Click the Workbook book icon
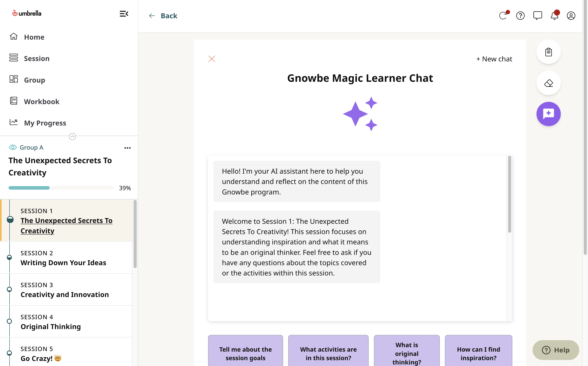Screen dimensions: 588x366 click(14, 101)
